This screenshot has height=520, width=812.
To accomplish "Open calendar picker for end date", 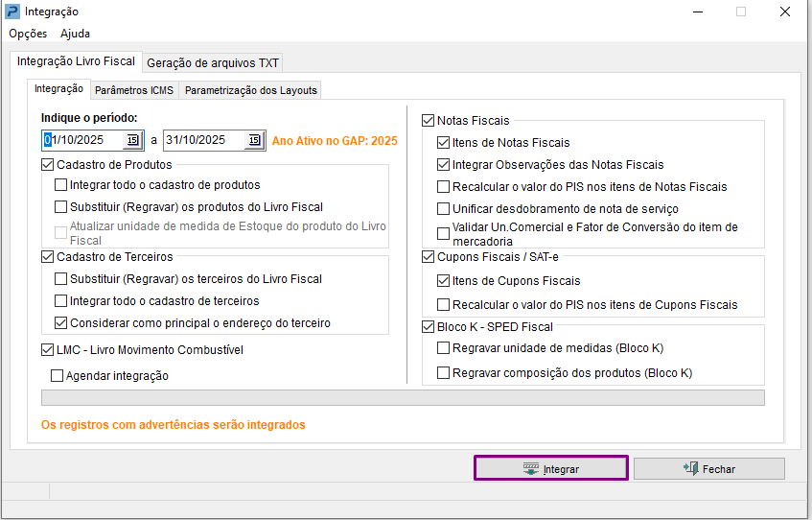I will (253, 140).
